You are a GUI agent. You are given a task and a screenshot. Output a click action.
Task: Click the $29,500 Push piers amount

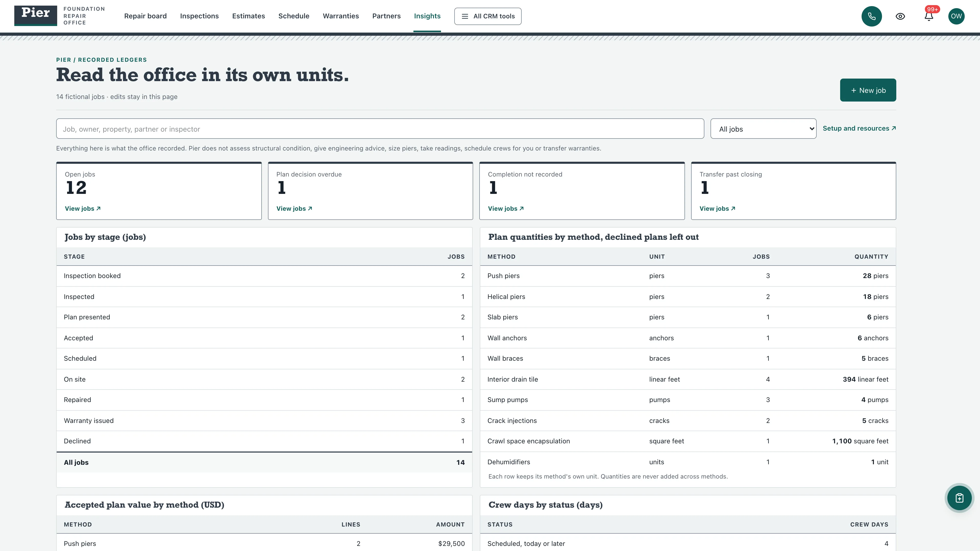pyautogui.click(x=451, y=544)
